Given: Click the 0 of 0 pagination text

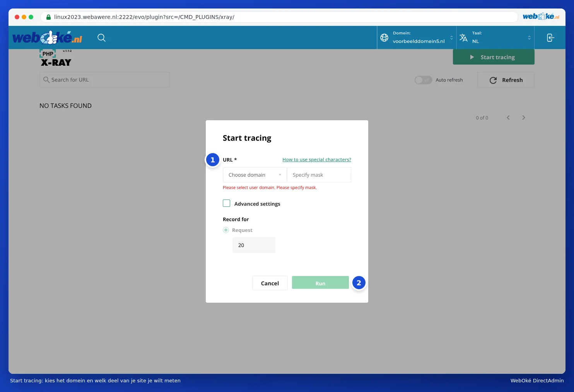Looking at the screenshot, I should 482,118.
